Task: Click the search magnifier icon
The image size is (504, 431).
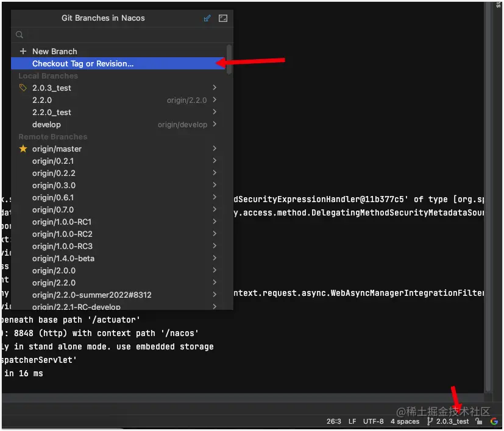Action: click(x=20, y=35)
